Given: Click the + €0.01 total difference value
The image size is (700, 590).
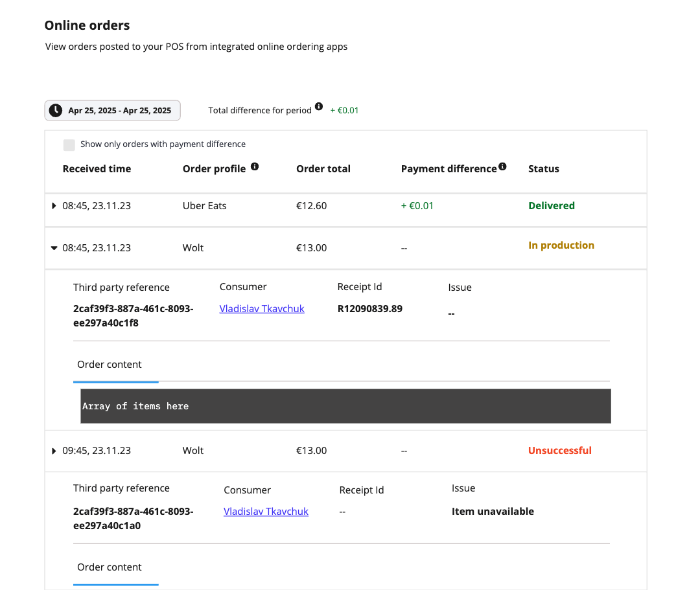Looking at the screenshot, I should (344, 110).
